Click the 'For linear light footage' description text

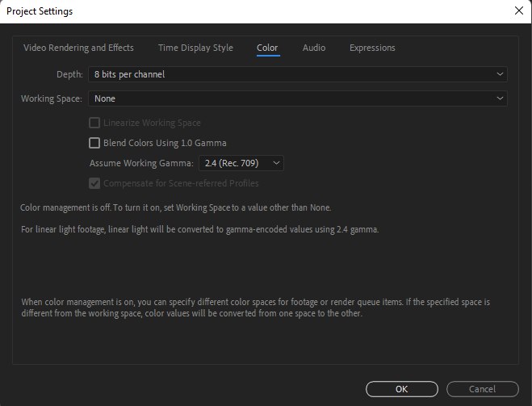pyautogui.click(x=200, y=229)
